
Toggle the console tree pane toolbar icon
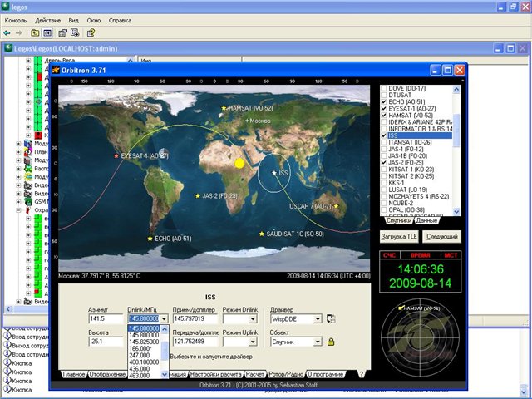click(48, 33)
